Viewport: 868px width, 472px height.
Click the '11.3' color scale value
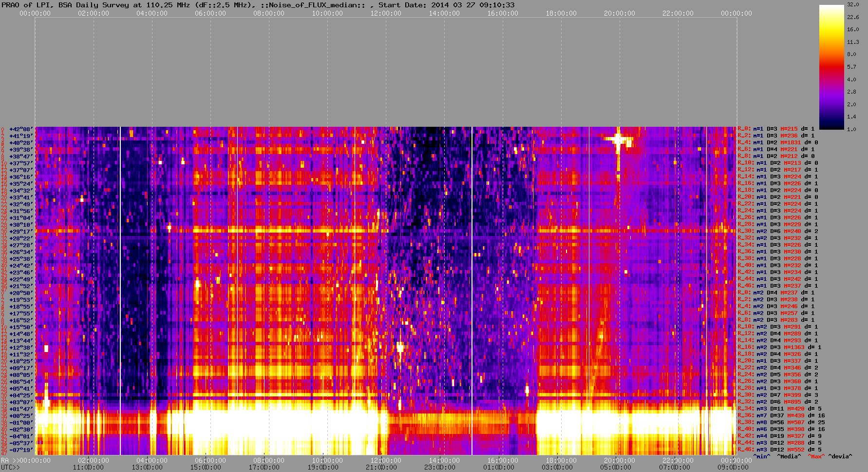coord(853,42)
